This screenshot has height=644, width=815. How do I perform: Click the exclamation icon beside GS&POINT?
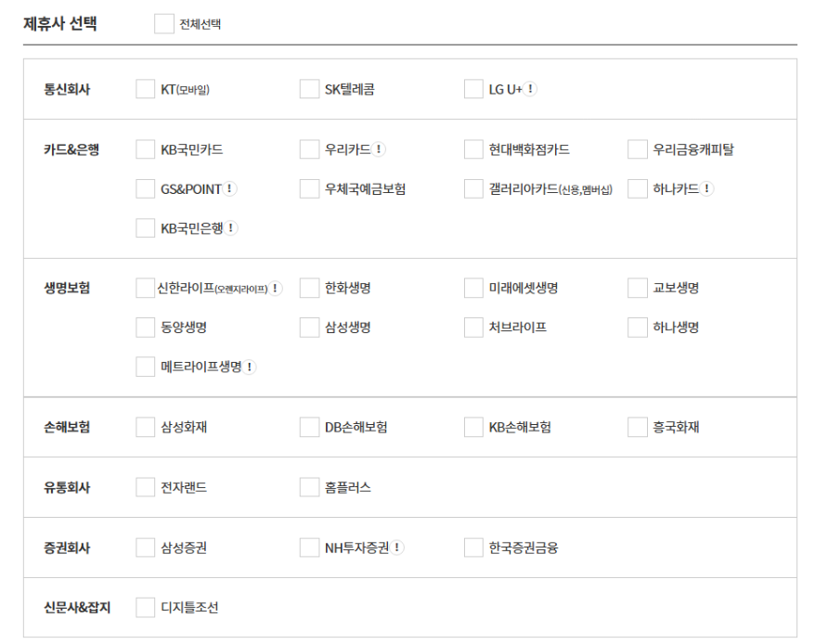click(229, 188)
